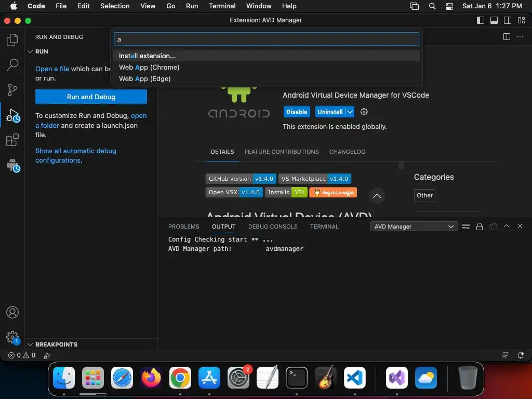Open the Source Control view
The width and height of the screenshot is (532, 399).
[x=12, y=90]
